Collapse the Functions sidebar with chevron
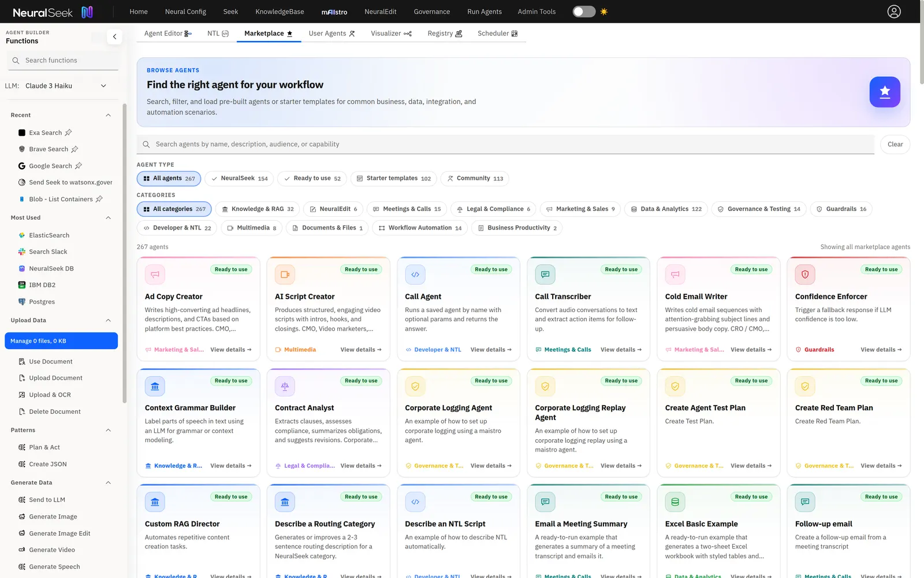 tap(114, 37)
